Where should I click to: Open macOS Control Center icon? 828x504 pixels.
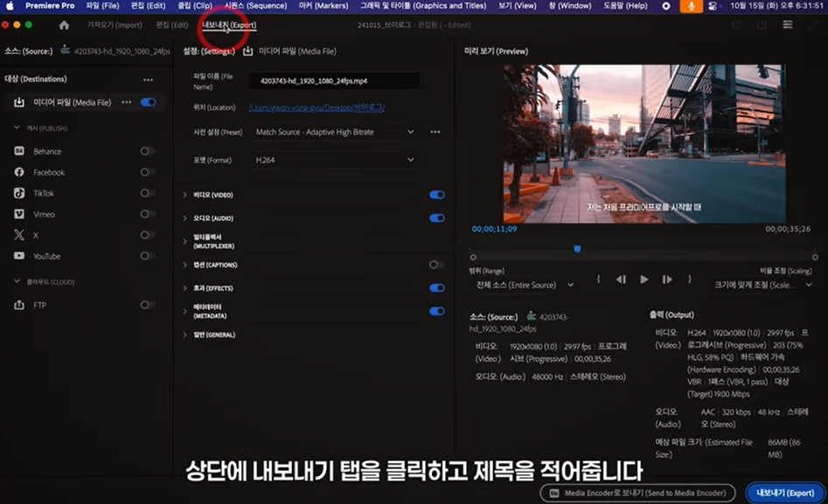(x=713, y=6)
